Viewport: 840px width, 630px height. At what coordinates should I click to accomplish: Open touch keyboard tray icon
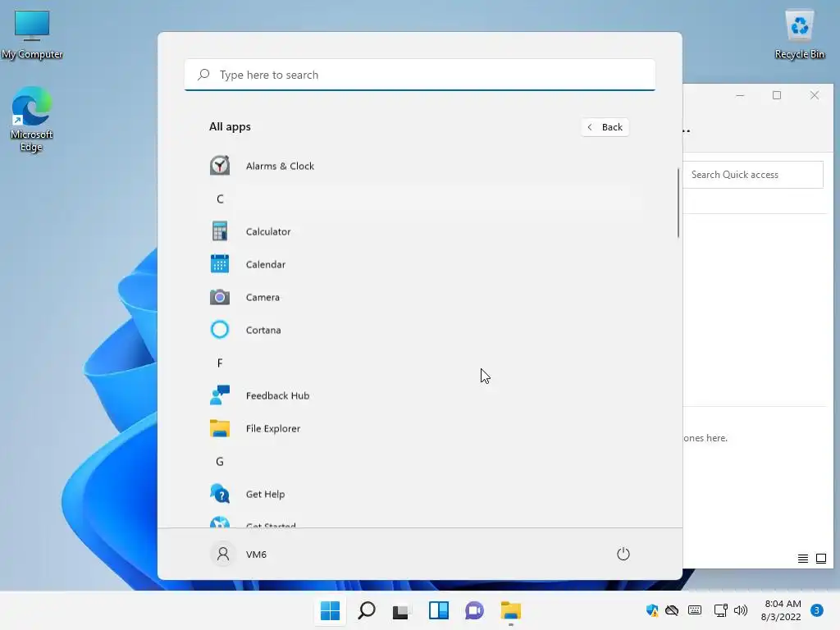pos(695,610)
